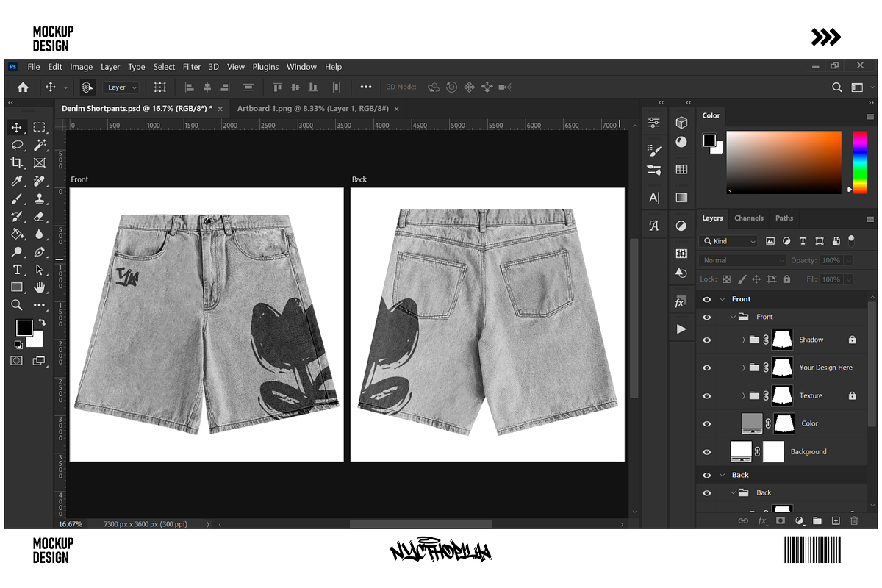The image size is (882, 588).
Task: Open the Properties panel sliders icon
Action: click(653, 123)
